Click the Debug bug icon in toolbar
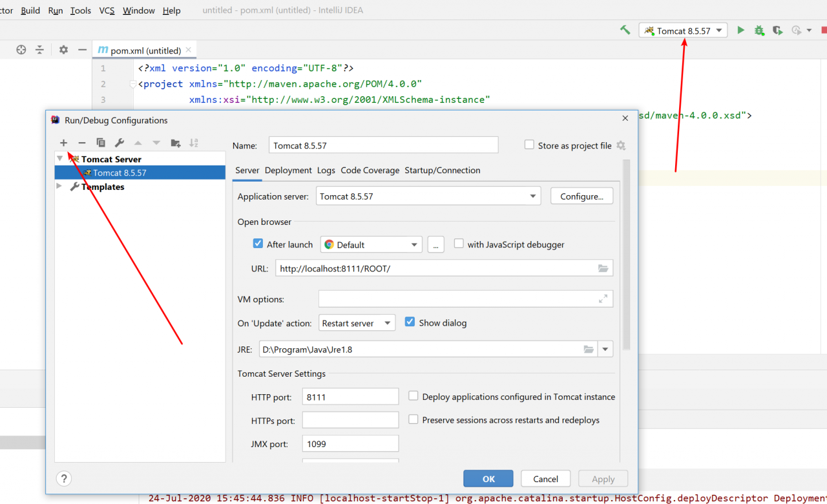Screen dimensions: 827x504 click(759, 30)
